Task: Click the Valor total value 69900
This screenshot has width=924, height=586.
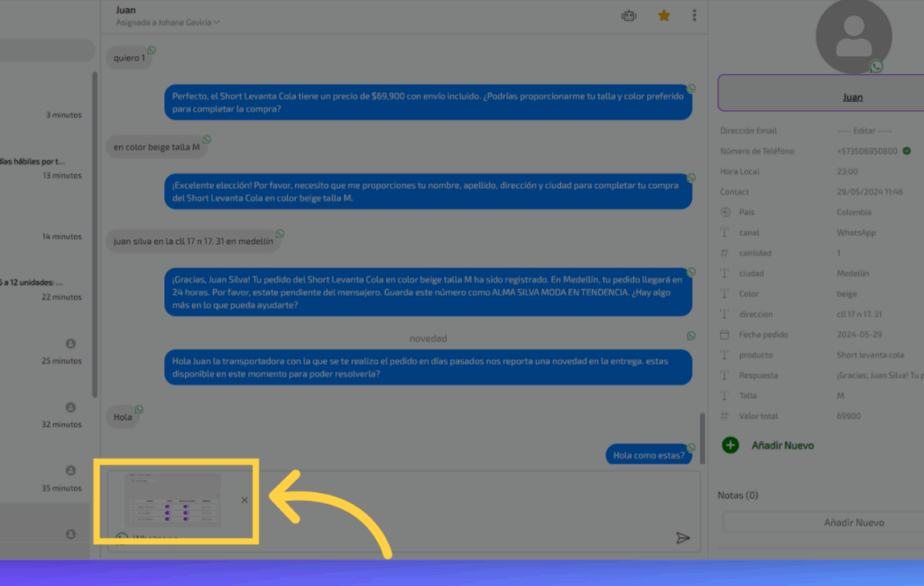Action: pyautogui.click(x=848, y=416)
